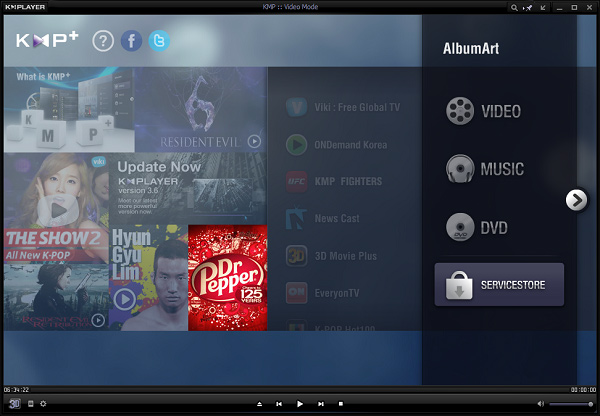
Task: Click the search magnifier in title bar
Action: click(514, 8)
